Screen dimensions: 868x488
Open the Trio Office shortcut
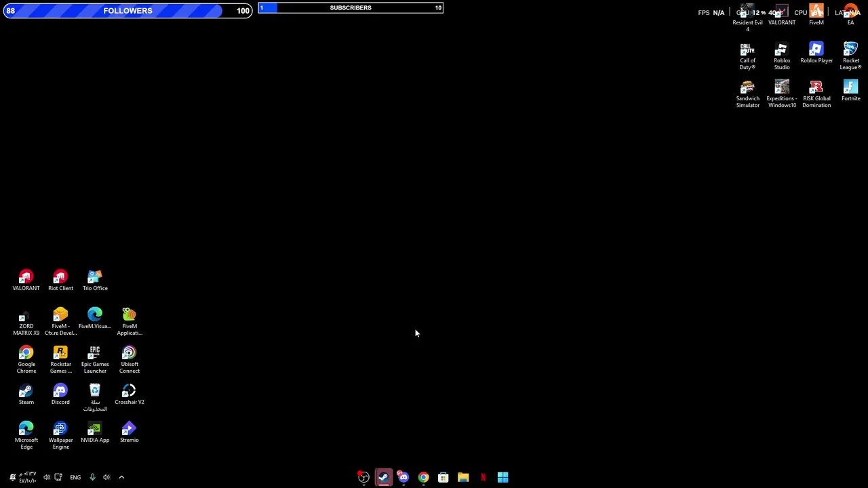click(x=95, y=281)
